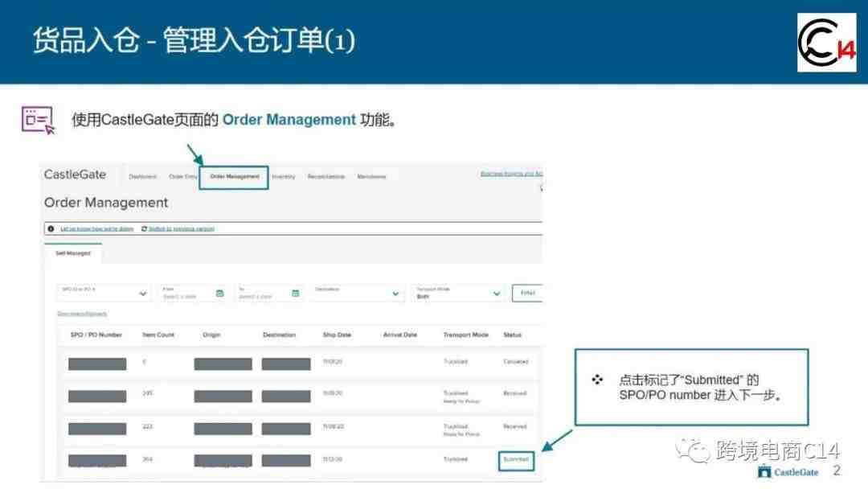Click the SPO / PO Number column header
868x489 pixels.
pyautogui.click(x=96, y=335)
